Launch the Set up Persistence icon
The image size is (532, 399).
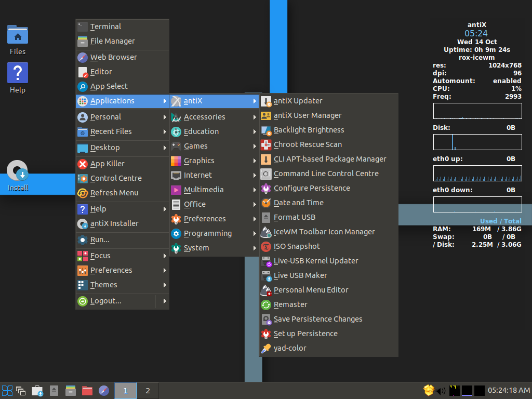coord(266,334)
